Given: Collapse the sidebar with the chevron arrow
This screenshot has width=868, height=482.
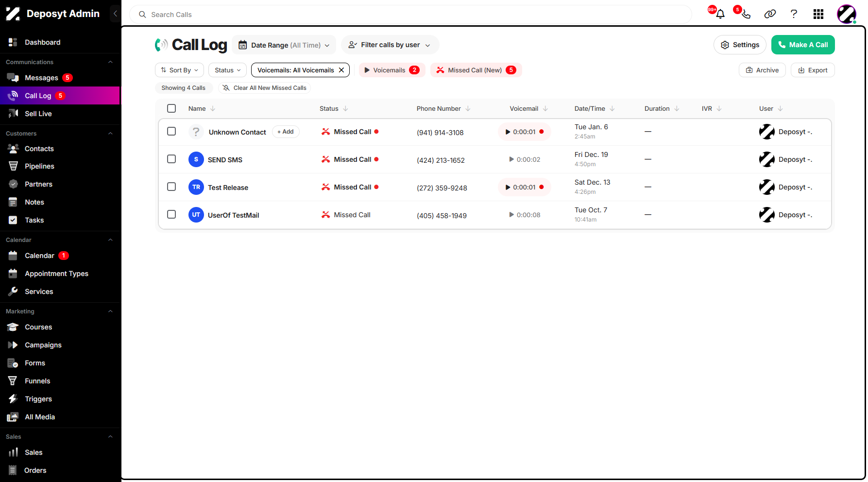Looking at the screenshot, I should point(115,14).
